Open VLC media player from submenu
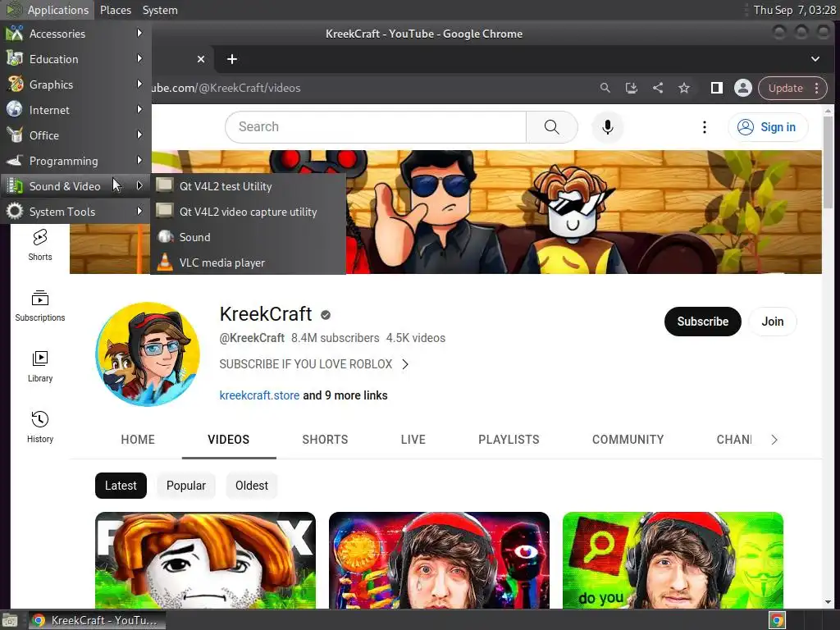840x630 pixels. click(248, 262)
